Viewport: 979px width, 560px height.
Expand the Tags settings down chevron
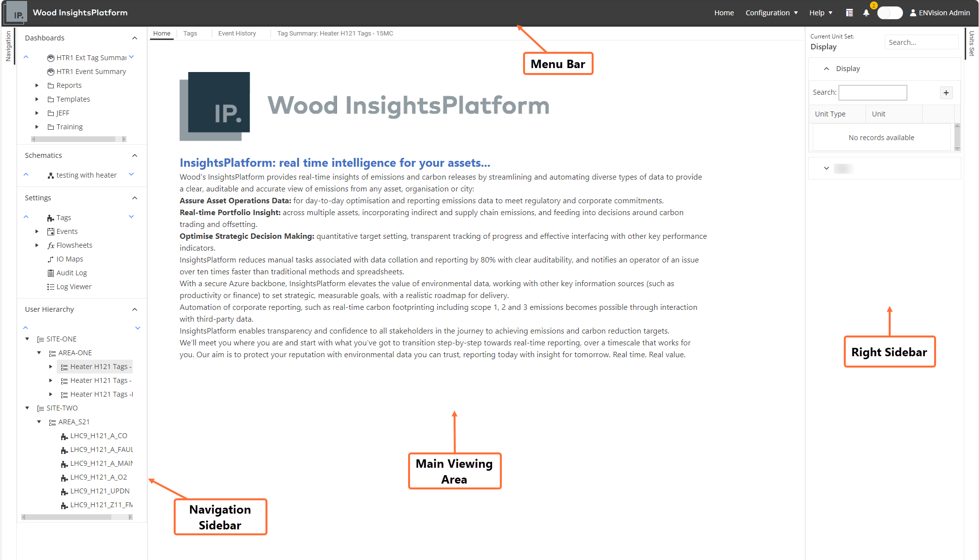131,217
